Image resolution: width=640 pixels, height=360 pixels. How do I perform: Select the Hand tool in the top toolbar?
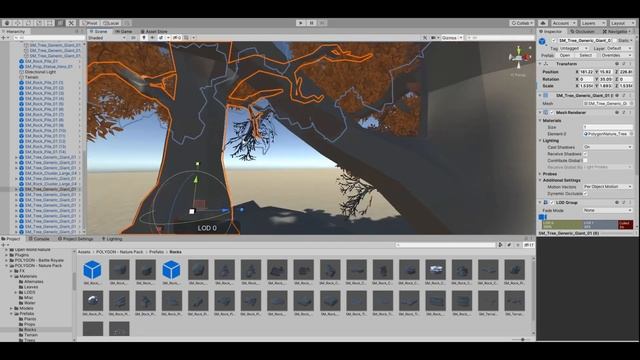click(x=7, y=23)
